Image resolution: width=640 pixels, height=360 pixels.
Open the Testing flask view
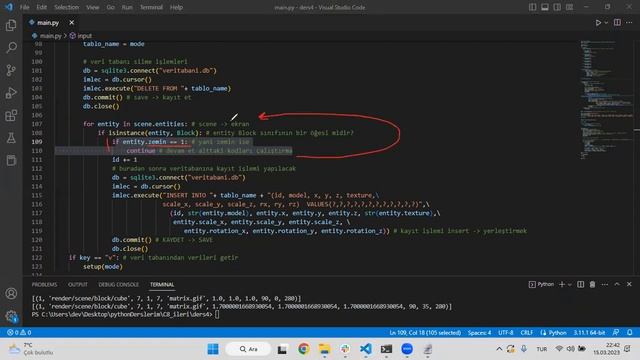[x=11, y=138]
